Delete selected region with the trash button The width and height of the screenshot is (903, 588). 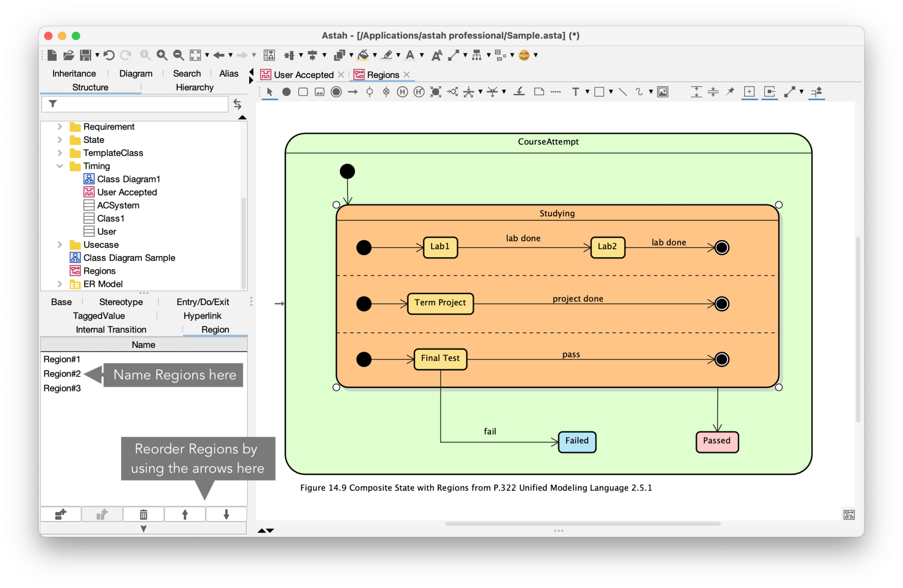point(143,514)
